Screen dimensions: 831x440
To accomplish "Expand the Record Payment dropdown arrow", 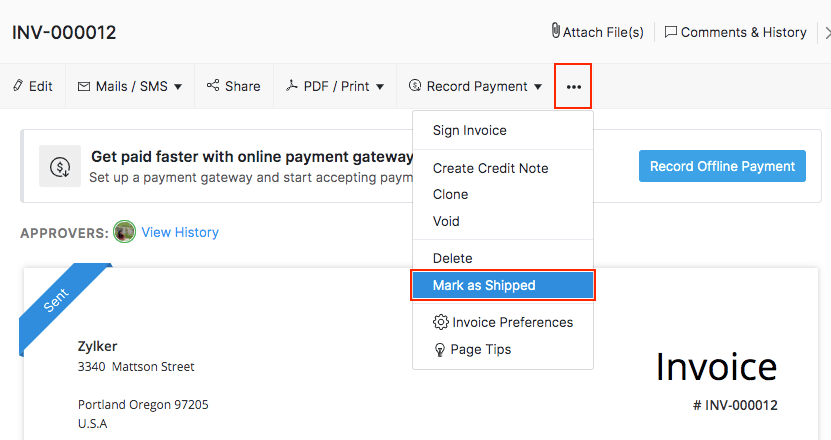I will tap(538, 87).
